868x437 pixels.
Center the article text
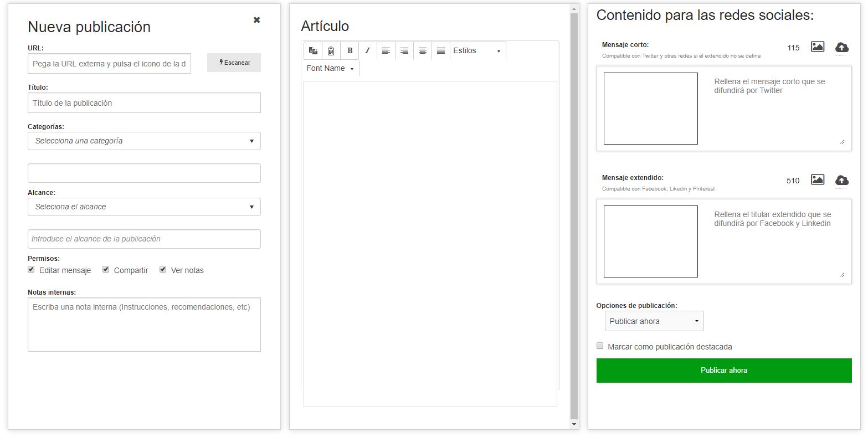tap(423, 50)
